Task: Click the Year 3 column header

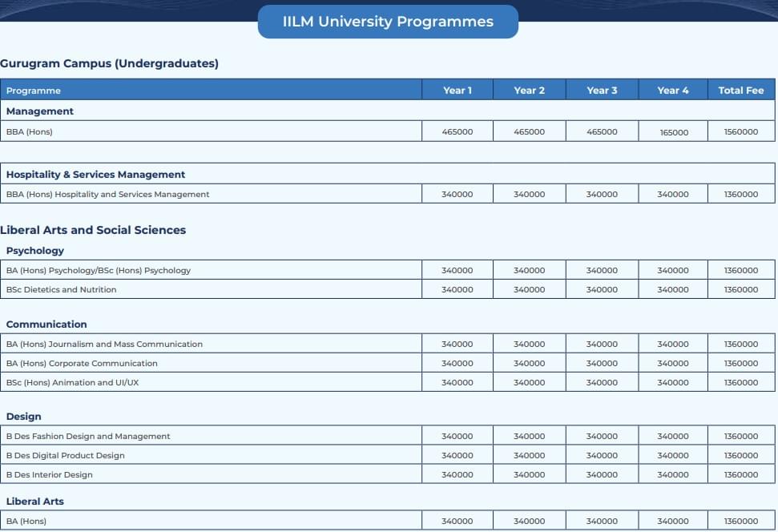Action: pos(602,91)
